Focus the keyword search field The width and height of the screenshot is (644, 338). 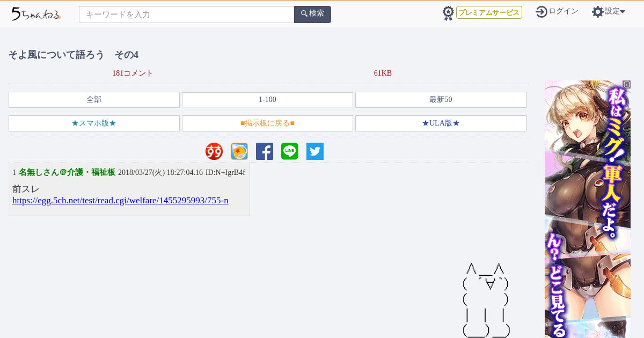[187, 14]
